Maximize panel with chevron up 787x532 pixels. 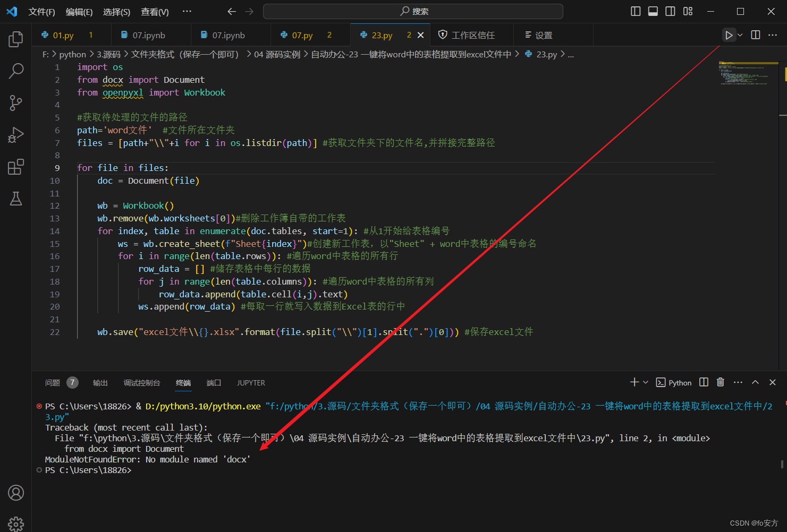point(755,382)
